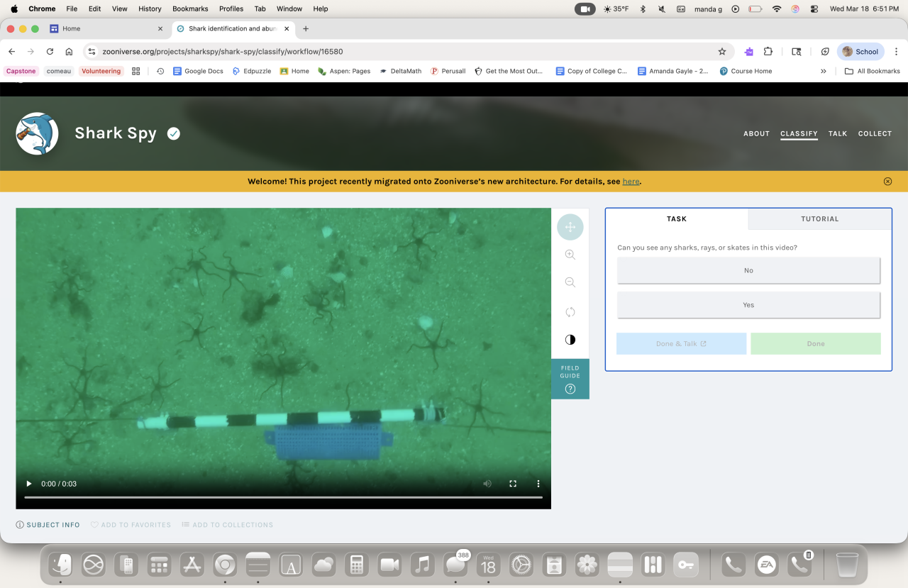Mute the video audio

click(487, 484)
